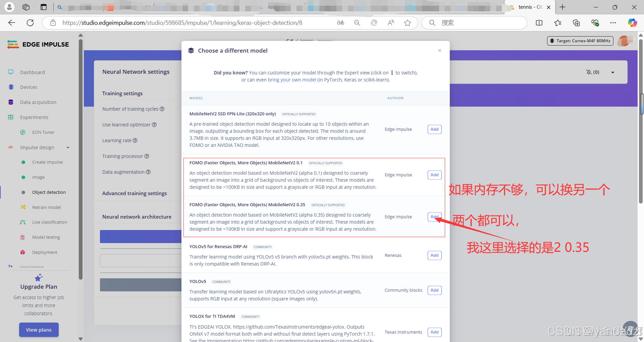This screenshot has height=342, width=644.
Task: Click the Target Cortex-M4F 80MHz button
Action: click(x=580, y=41)
